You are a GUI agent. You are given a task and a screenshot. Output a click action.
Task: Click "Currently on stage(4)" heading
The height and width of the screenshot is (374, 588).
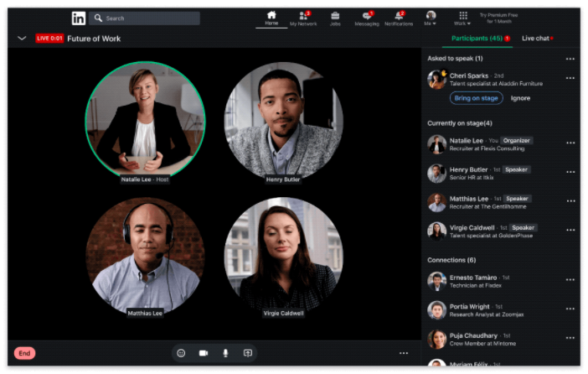pyautogui.click(x=460, y=123)
